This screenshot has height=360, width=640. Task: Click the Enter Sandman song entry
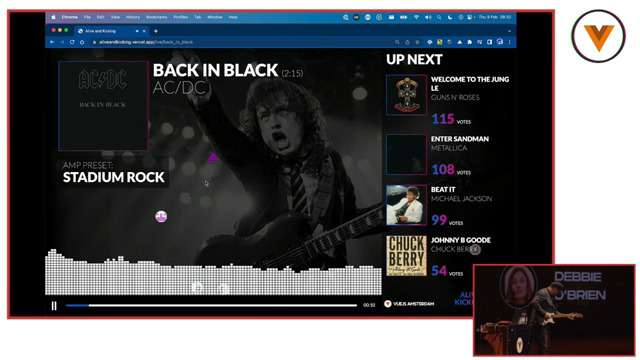pos(448,155)
